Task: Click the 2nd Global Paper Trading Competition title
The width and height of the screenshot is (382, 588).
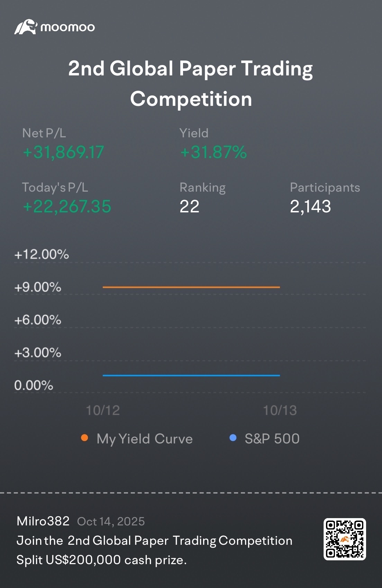Action: (191, 83)
